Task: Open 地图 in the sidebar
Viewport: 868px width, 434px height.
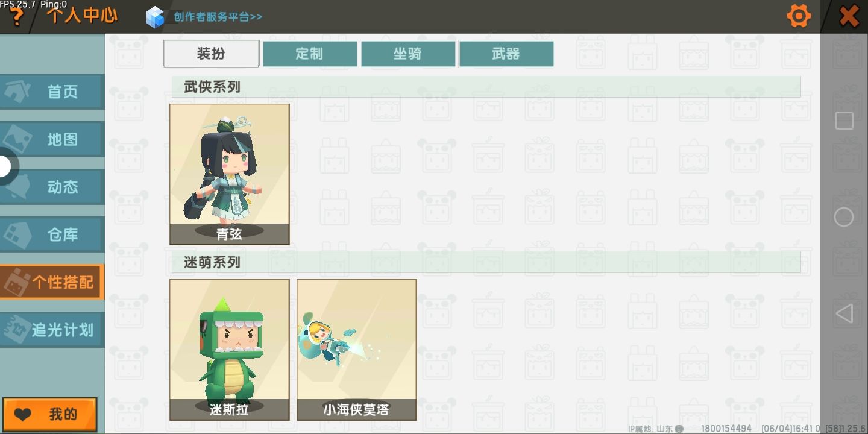Action: point(52,139)
